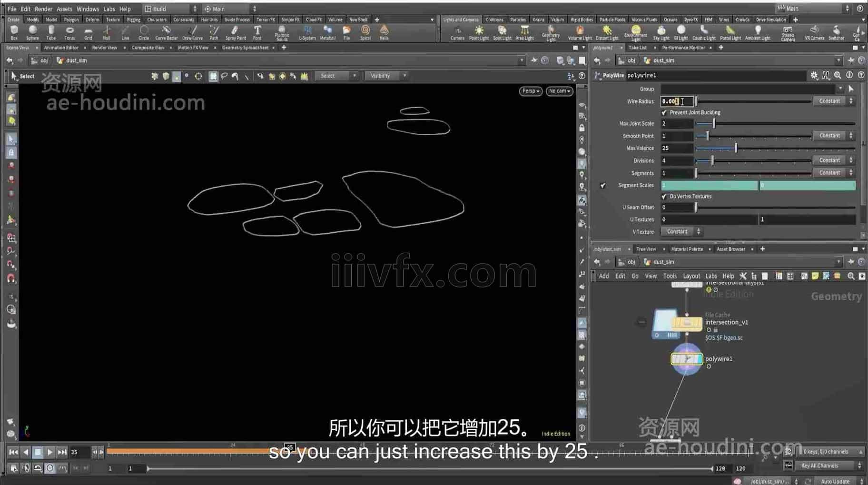Open the No cam camera dropdown
The image size is (868, 485).
[559, 91]
